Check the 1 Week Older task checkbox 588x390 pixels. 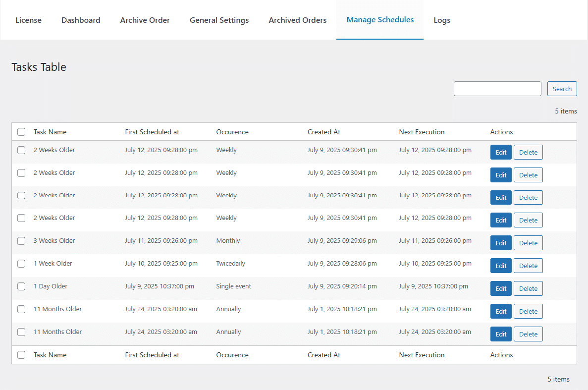[21, 264]
